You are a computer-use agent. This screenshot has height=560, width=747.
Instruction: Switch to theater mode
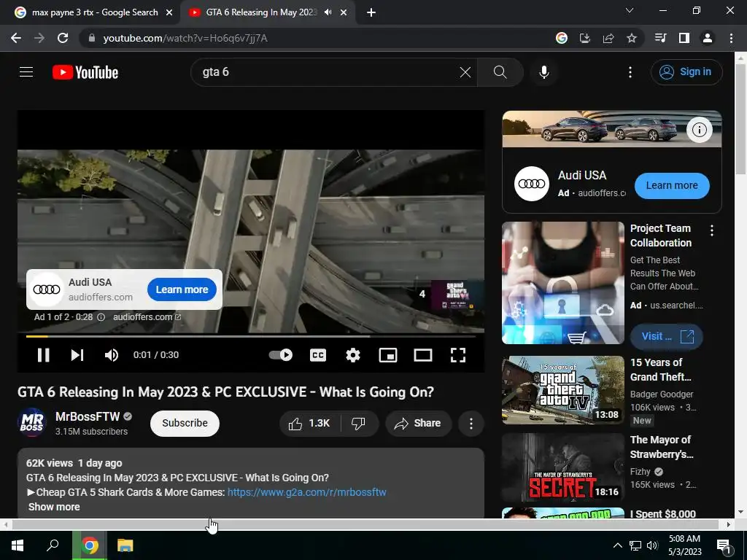click(423, 355)
